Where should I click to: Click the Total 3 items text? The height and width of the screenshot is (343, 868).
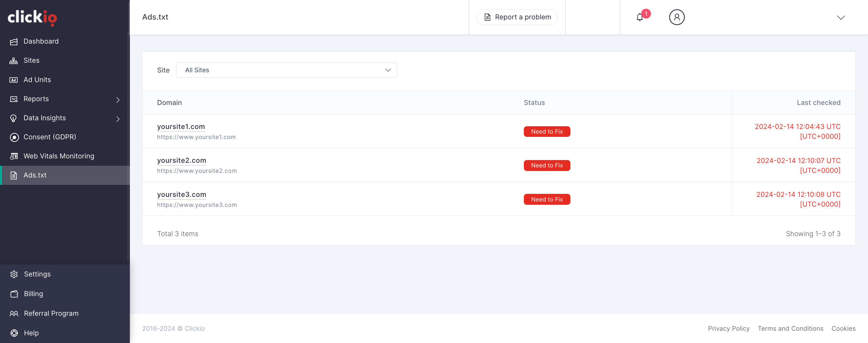pos(178,234)
